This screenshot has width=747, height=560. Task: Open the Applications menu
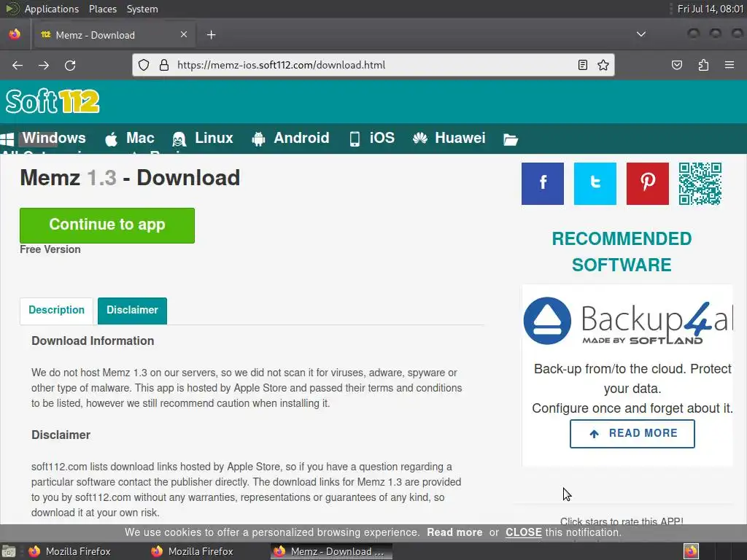(x=52, y=9)
